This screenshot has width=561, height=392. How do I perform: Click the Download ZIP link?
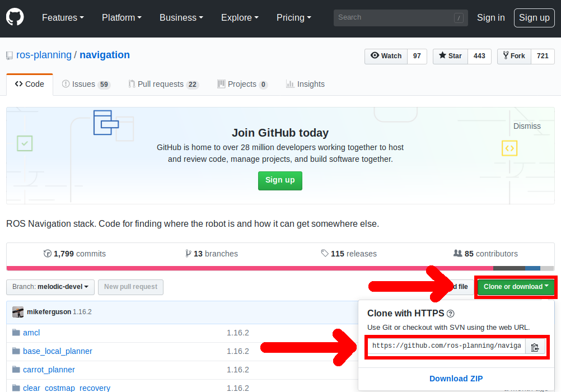click(456, 379)
